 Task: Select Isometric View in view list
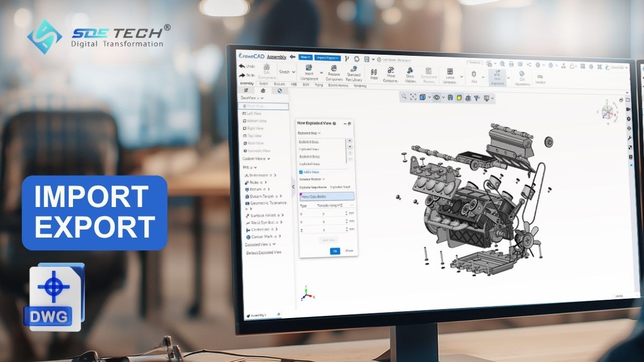click(x=257, y=151)
